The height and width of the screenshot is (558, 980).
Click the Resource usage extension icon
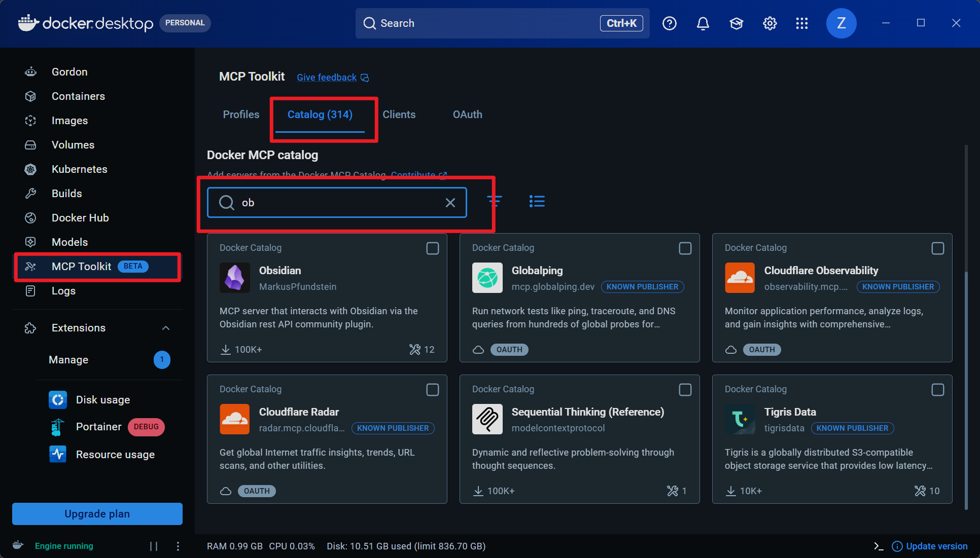(x=58, y=454)
